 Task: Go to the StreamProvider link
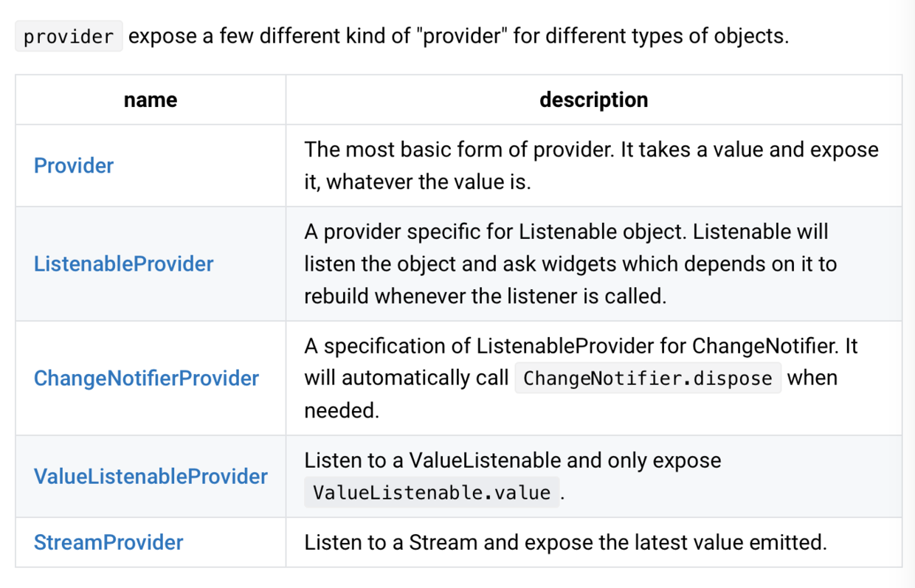108,542
